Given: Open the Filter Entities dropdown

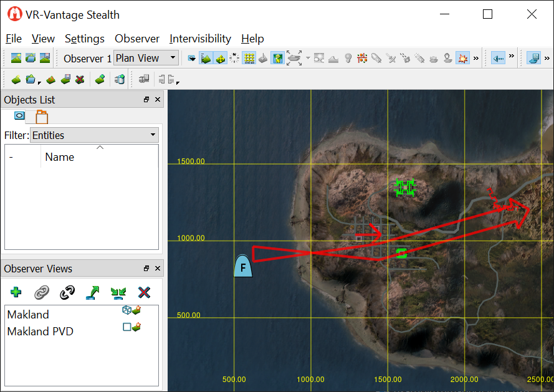Looking at the screenshot, I should [x=94, y=135].
